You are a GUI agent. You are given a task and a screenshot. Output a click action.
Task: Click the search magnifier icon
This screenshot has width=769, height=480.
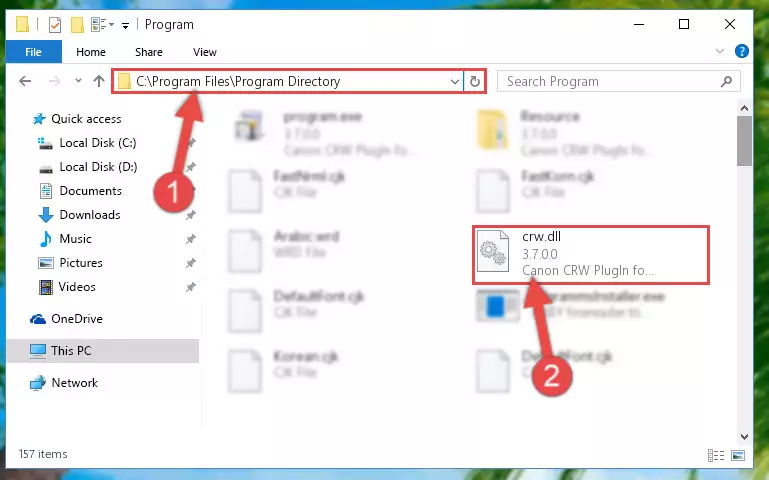click(x=726, y=81)
